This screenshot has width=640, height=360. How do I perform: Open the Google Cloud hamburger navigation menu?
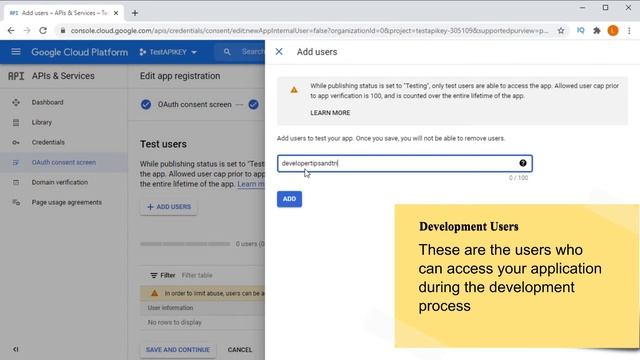(x=16, y=52)
